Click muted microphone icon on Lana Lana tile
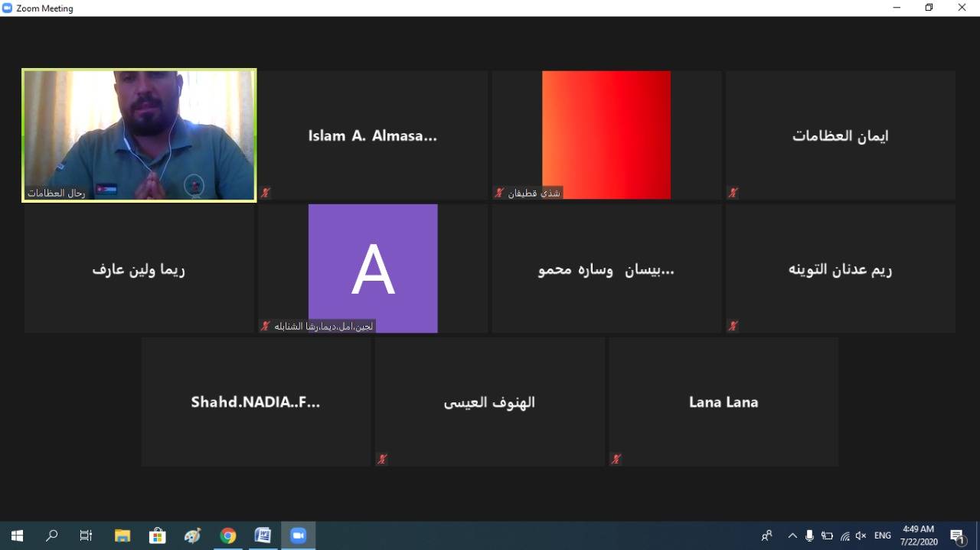Screen dimensions: 980x550 click(616, 459)
